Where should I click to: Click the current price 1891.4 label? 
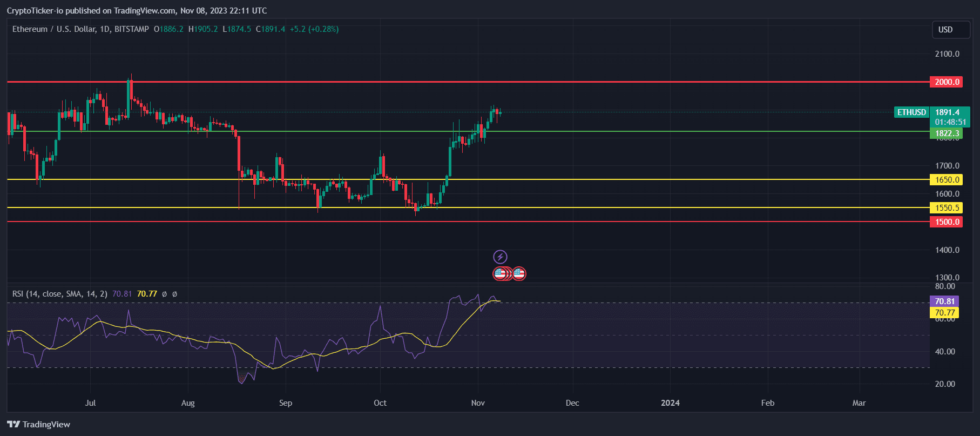click(x=949, y=112)
